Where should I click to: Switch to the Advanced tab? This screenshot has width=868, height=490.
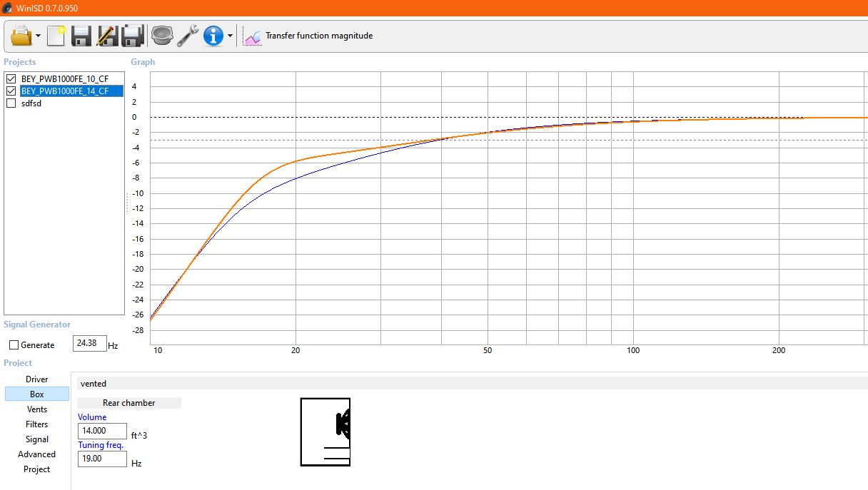pos(37,454)
